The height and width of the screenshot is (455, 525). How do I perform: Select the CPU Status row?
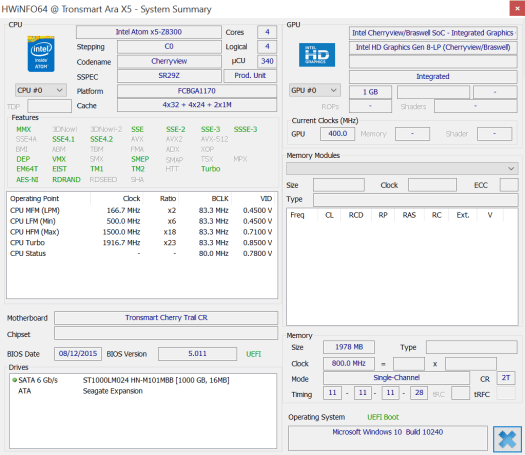coord(142,253)
